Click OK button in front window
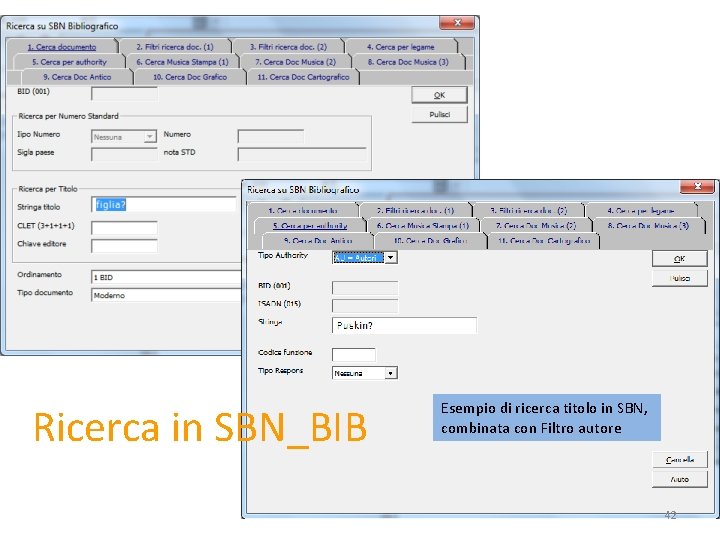This screenshot has width=720, height=540. tap(680, 259)
